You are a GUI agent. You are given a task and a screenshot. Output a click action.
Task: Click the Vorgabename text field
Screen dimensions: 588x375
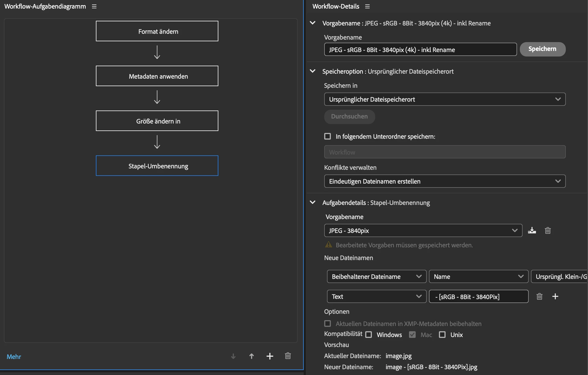tap(420, 50)
